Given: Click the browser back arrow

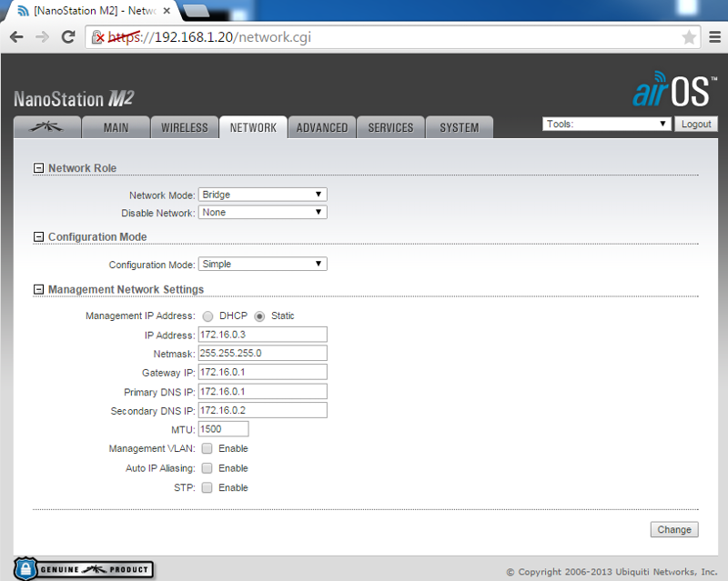Looking at the screenshot, I should pos(16,37).
